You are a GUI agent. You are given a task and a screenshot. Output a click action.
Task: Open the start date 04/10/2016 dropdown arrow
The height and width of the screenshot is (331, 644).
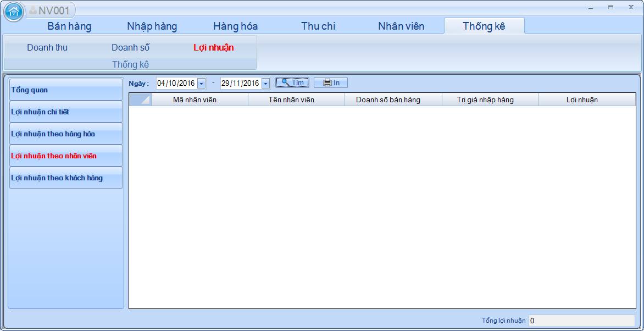pos(201,84)
